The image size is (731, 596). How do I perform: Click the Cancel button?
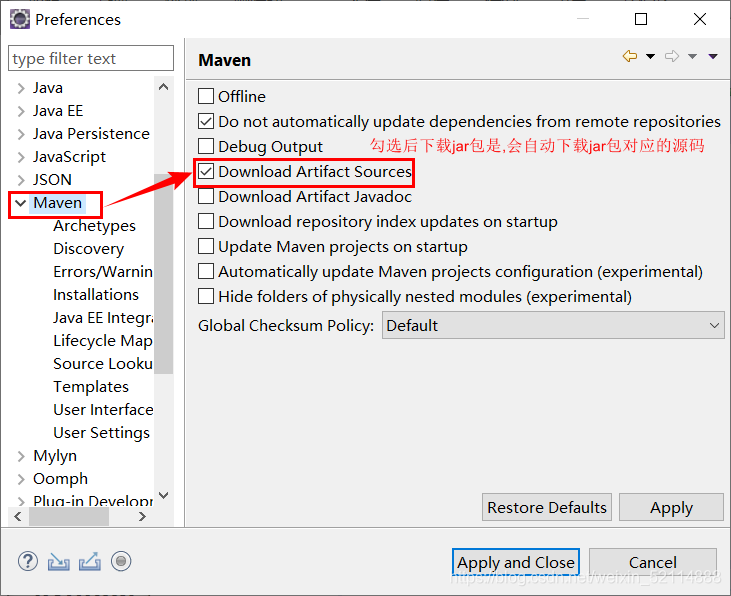(x=653, y=562)
